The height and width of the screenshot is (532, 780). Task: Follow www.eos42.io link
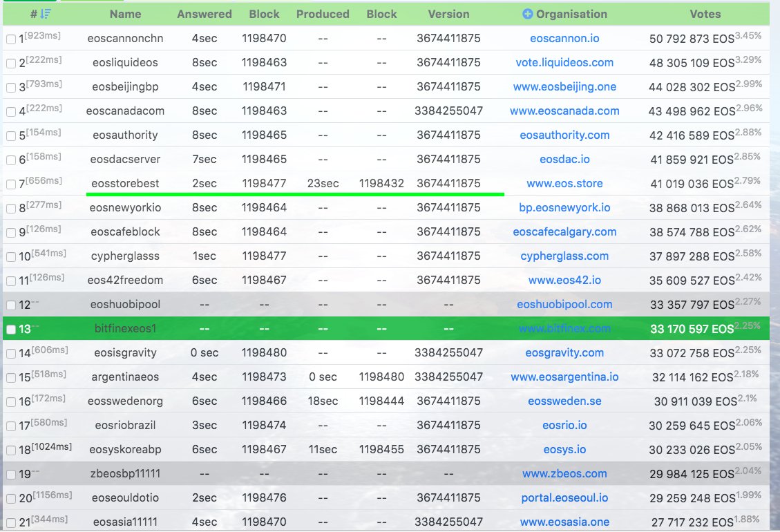(x=564, y=281)
